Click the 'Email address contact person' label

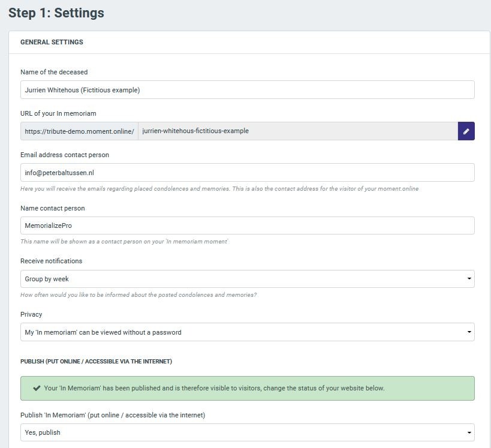point(65,155)
